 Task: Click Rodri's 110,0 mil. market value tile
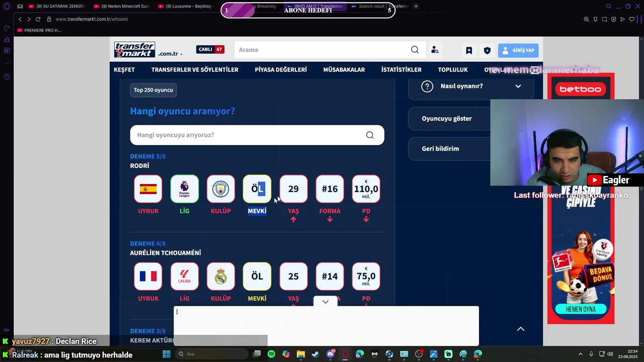tap(366, 189)
